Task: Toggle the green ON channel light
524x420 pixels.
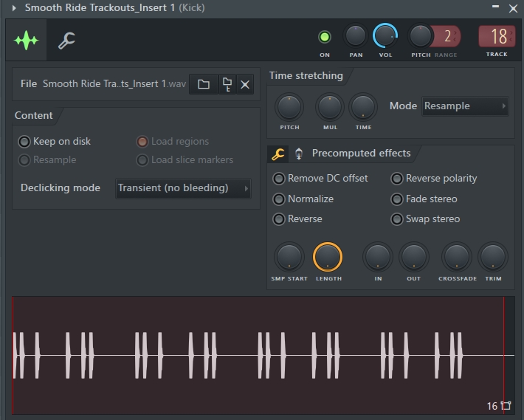Action: pos(324,37)
